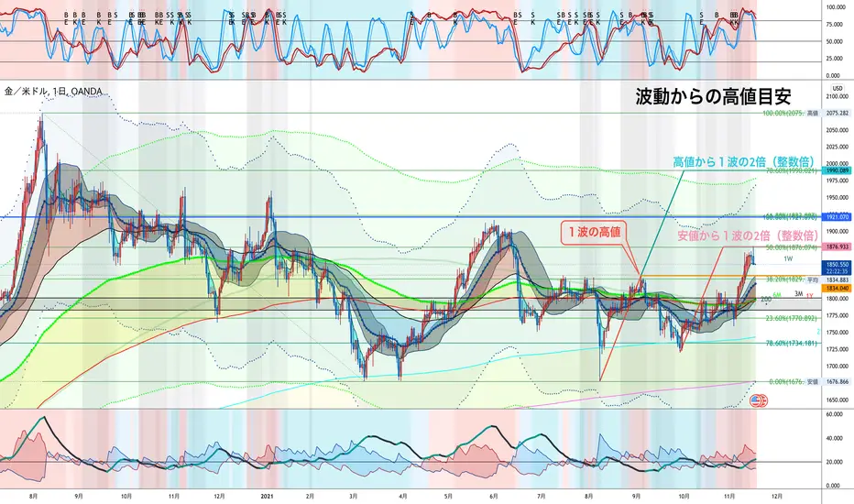Click the 1921.070 blue price label
The width and height of the screenshot is (854, 504).
tap(838, 217)
